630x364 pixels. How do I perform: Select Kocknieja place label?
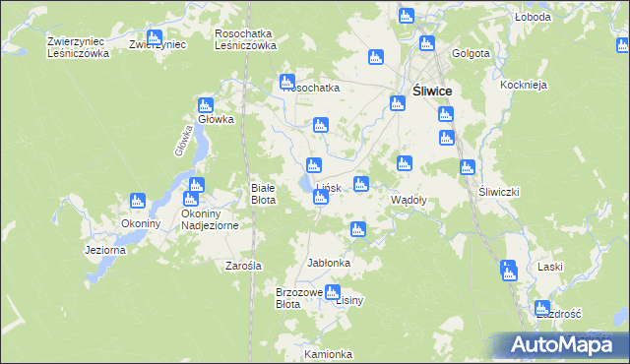pos(524,85)
